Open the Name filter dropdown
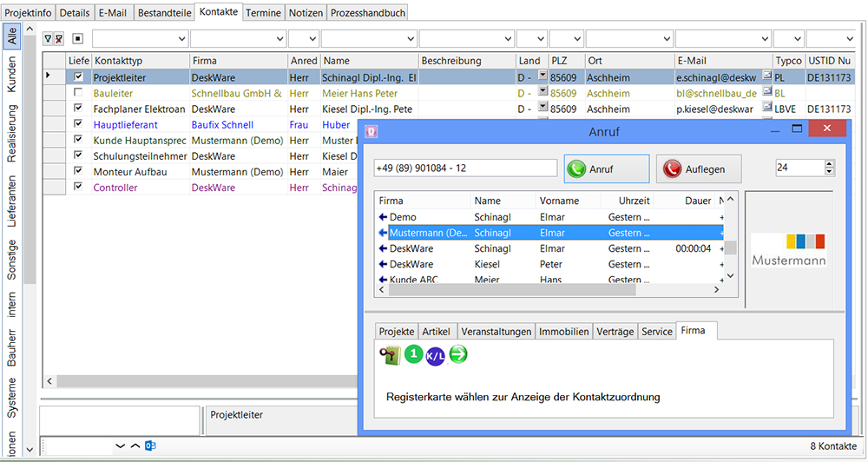868x462 pixels. pos(411,39)
